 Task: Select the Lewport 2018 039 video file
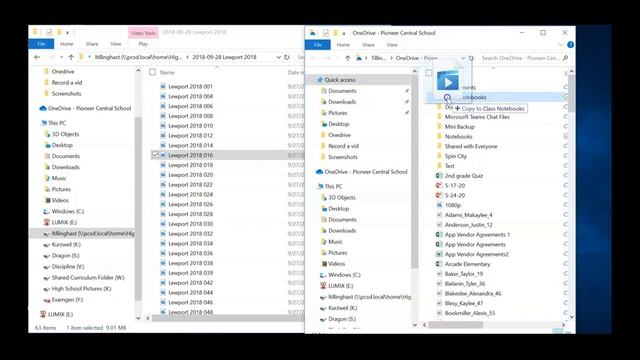coord(191,273)
